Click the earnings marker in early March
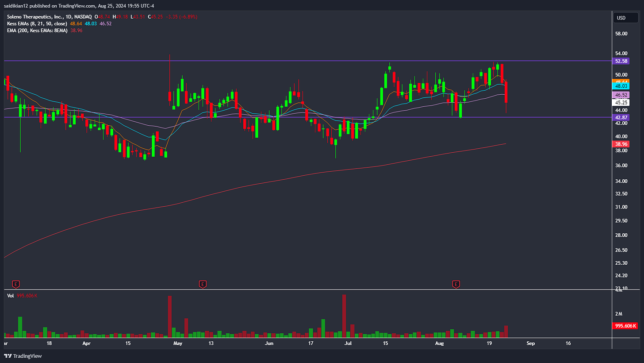The width and height of the screenshot is (644, 363). (x=16, y=283)
